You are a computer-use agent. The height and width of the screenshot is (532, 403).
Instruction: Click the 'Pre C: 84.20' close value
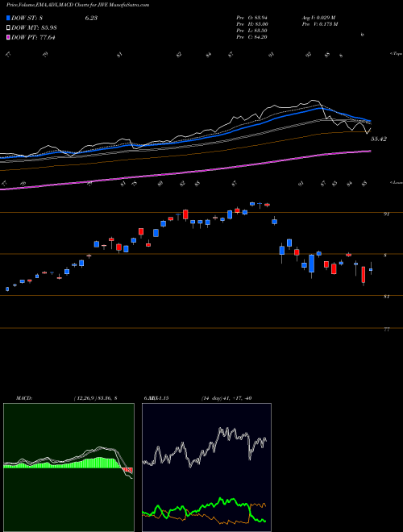252,37
